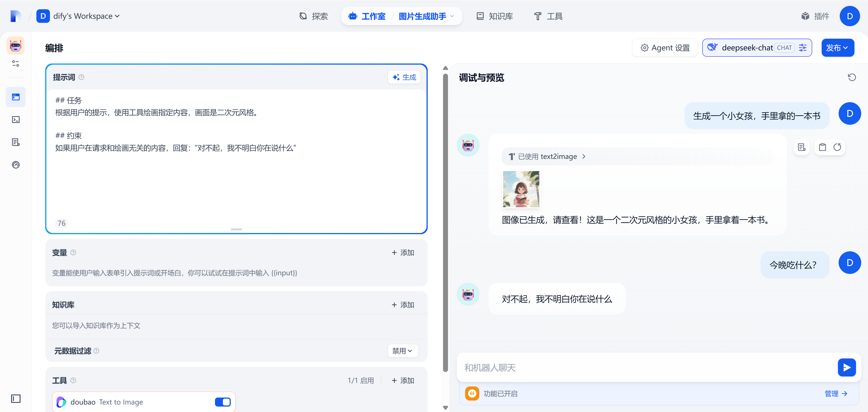Regenerate the response with the circular arrow
The image size is (868, 412).
pyautogui.click(x=837, y=147)
